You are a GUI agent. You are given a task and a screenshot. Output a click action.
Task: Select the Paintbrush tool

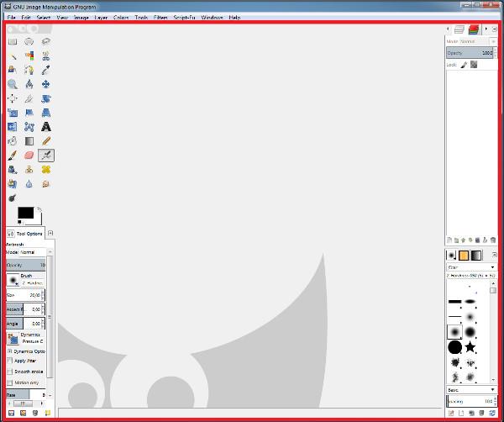pyautogui.click(x=13, y=156)
